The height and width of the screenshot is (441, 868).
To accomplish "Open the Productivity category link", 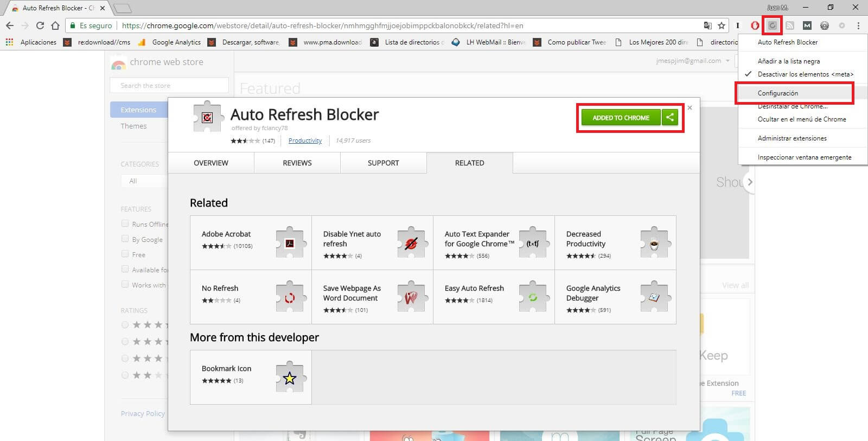I will [x=305, y=140].
